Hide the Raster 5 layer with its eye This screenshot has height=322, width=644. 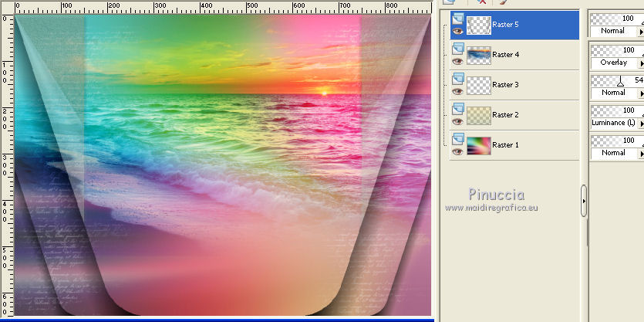point(458,31)
